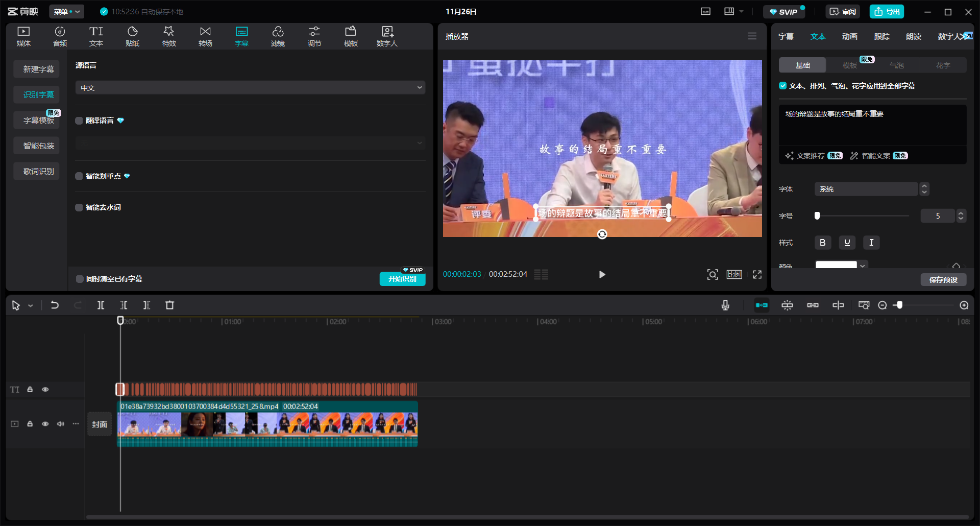This screenshot has height=526, width=980.
Task: Uncheck apply text style to all subtitles
Action: pyautogui.click(x=782, y=86)
